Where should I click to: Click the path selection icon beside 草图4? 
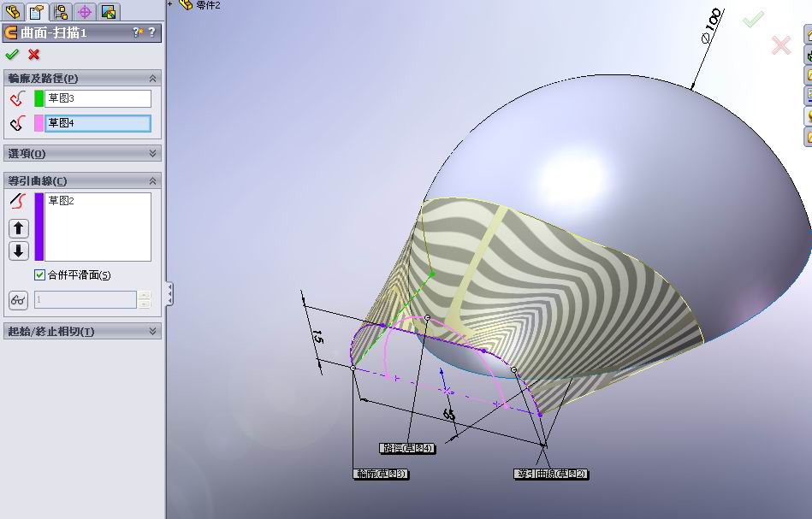pyautogui.click(x=18, y=123)
